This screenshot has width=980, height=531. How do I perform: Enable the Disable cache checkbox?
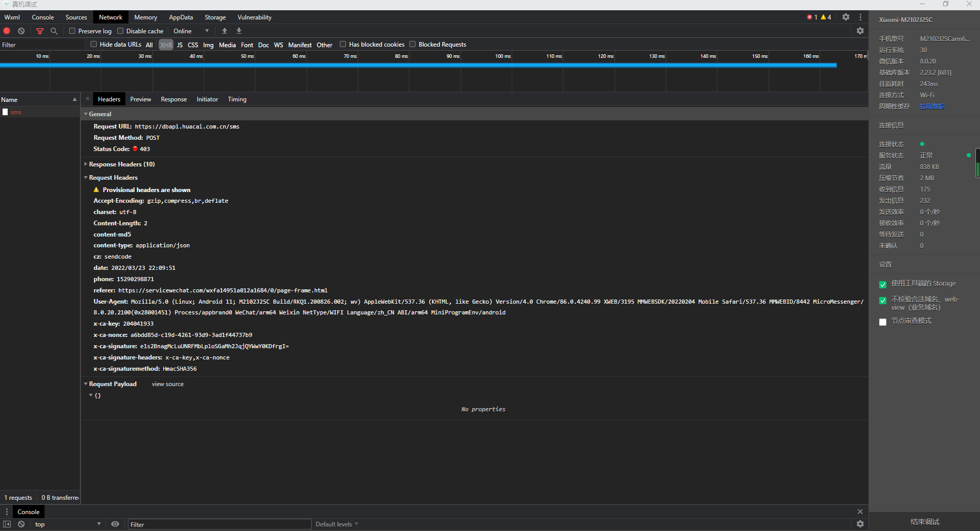click(x=120, y=31)
